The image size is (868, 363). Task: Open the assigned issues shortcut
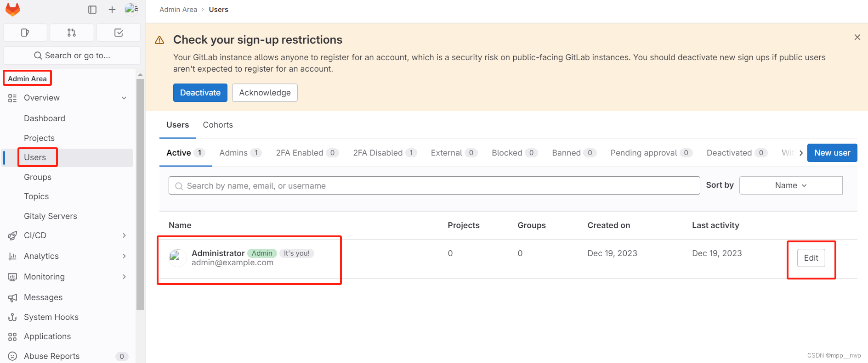25,33
